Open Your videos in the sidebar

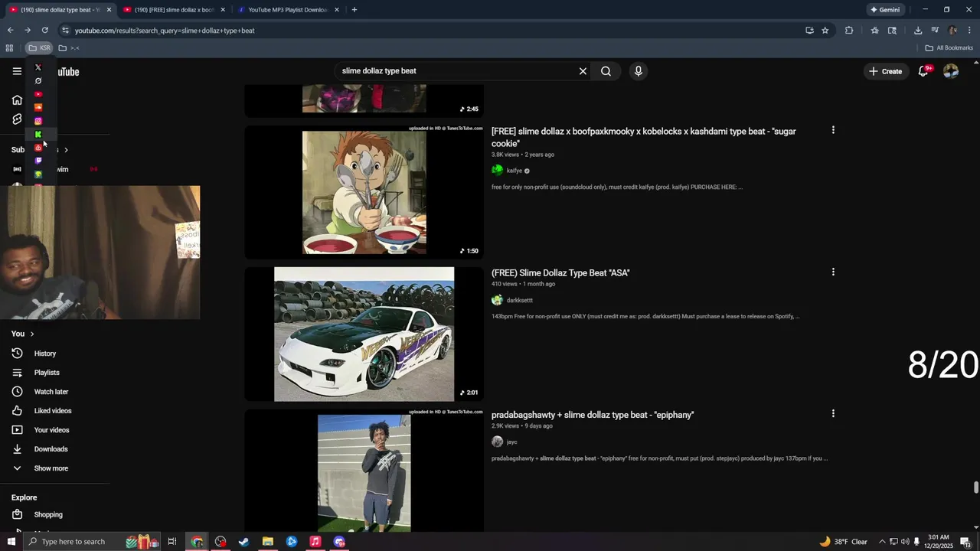tap(51, 430)
